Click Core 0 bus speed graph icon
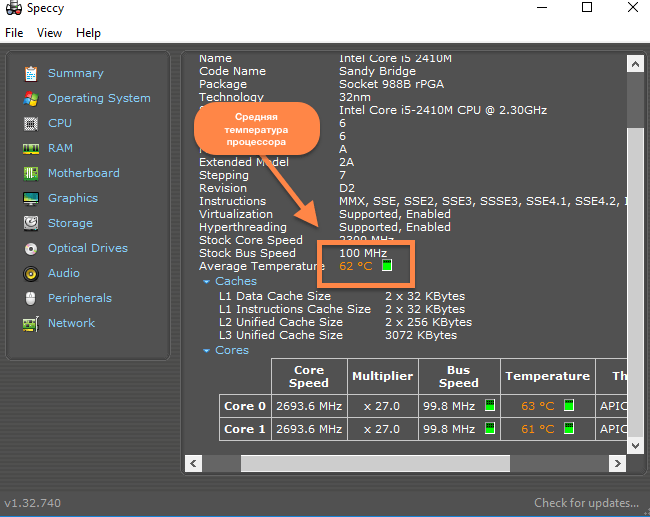The width and height of the screenshot is (650, 517). (490, 405)
